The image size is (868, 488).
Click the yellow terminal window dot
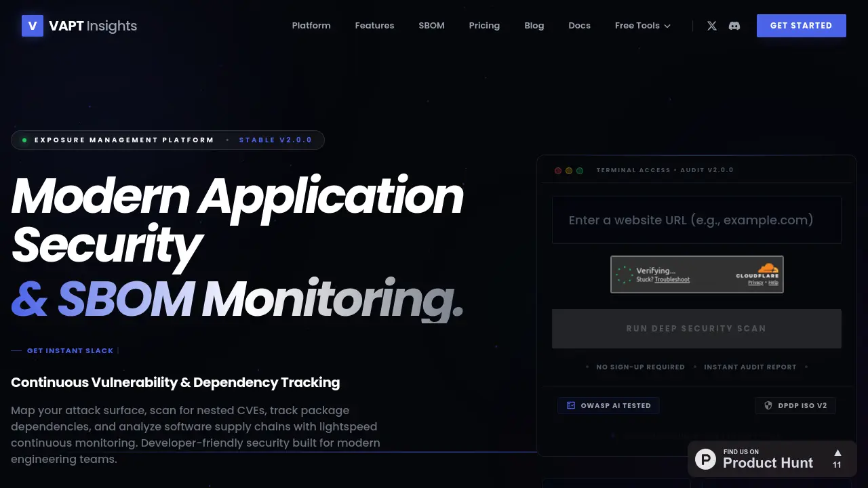569,170
